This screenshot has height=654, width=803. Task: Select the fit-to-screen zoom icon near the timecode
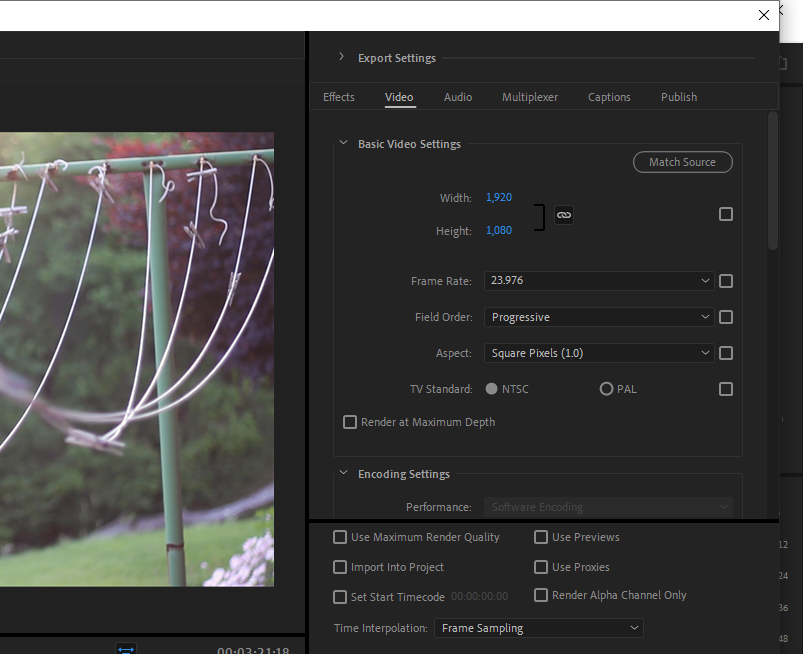[x=125, y=648]
